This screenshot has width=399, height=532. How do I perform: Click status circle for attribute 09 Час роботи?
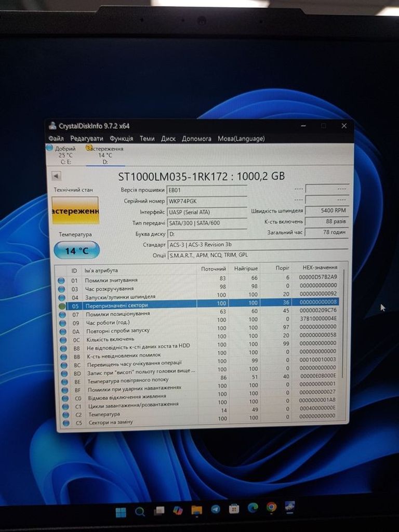tap(62, 323)
